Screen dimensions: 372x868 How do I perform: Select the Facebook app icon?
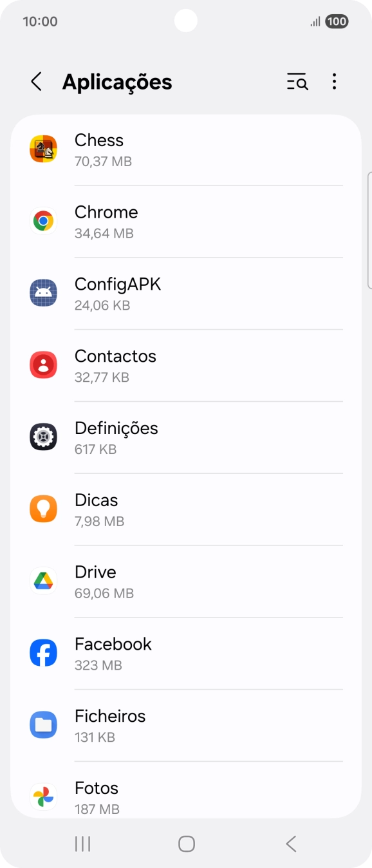coord(43,652)
